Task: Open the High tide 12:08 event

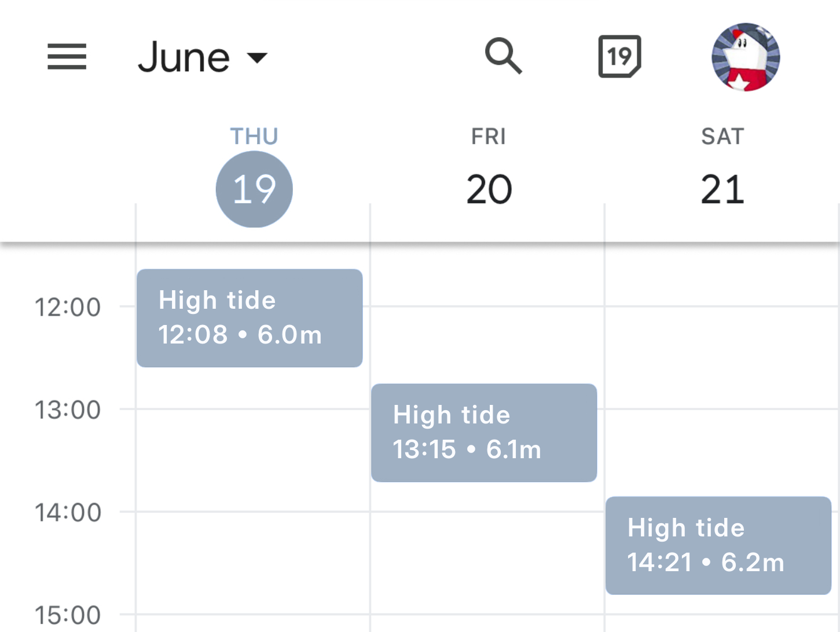Action: pyautogui.click(x=249, y=317)
